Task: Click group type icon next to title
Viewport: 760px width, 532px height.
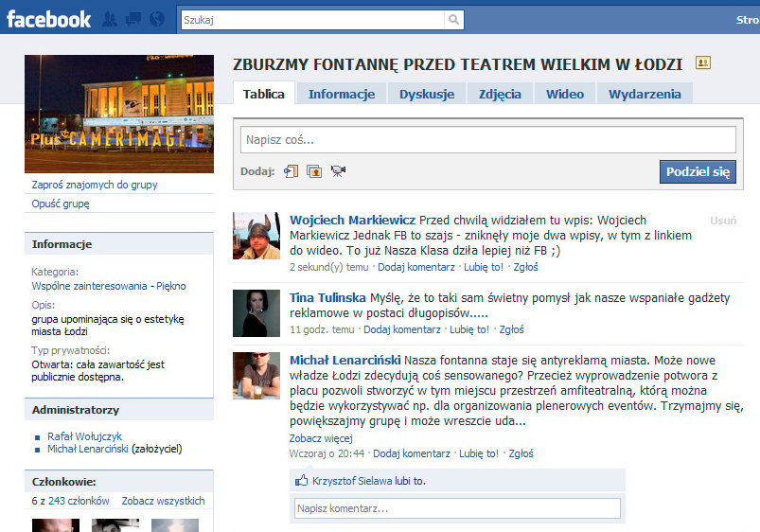Action: [703, 62]
